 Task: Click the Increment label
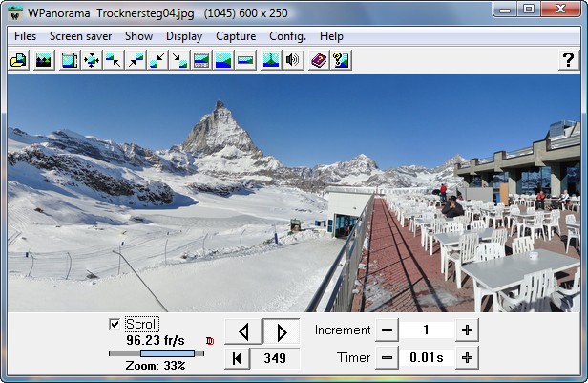click(x=343, y=330)
